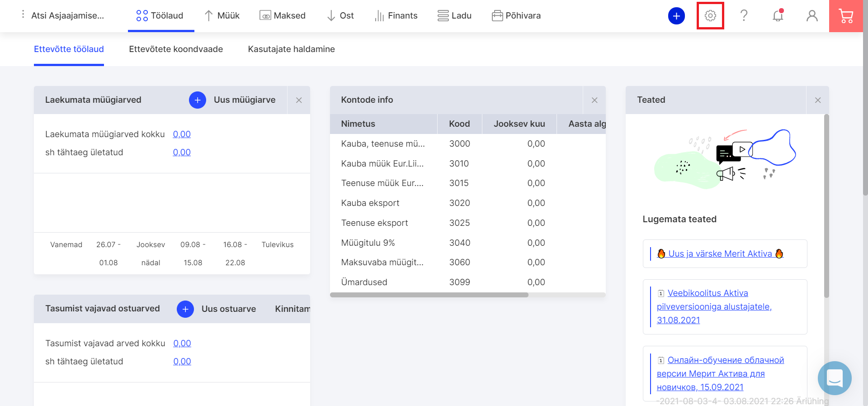868x406 pixels.
Task: Click Kinnitamata button in ostuarved header
Action: [292, 309]
